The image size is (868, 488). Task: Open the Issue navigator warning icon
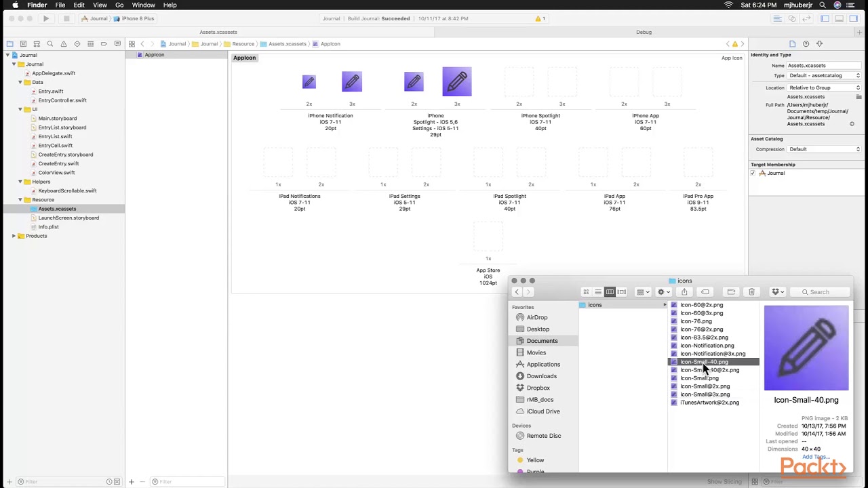(x=64, y=44)
